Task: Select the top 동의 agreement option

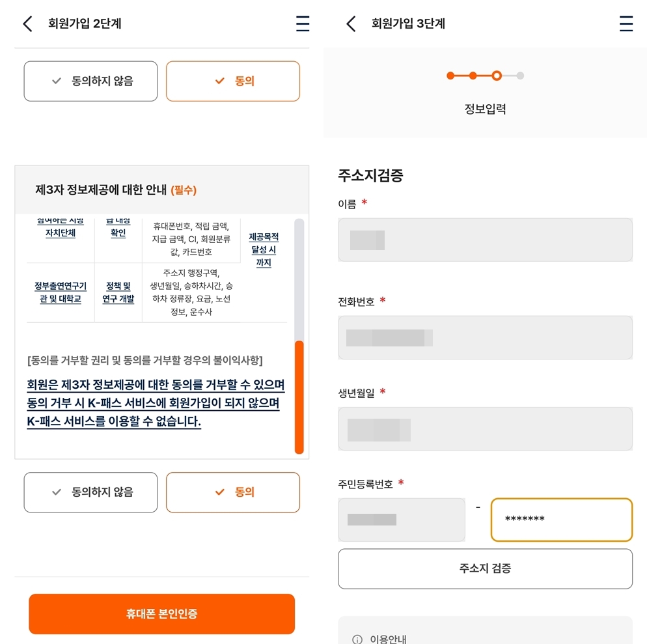Action: point(232,81)
